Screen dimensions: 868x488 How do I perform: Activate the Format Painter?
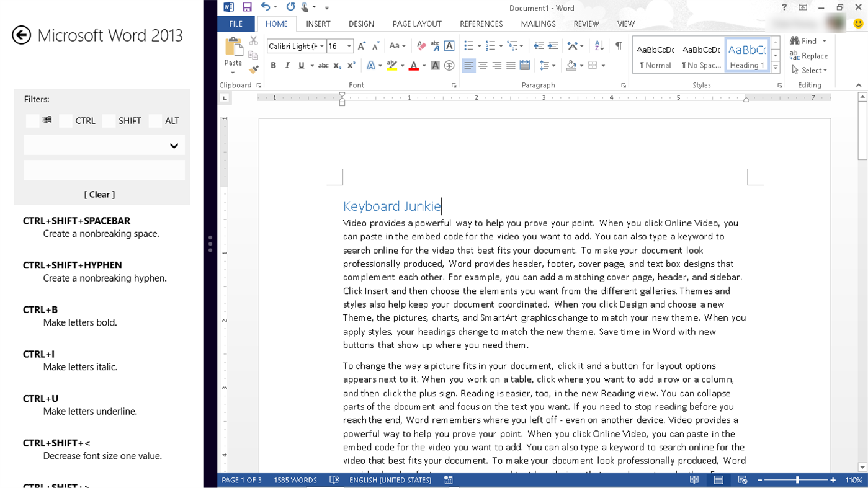click(253, 69)
